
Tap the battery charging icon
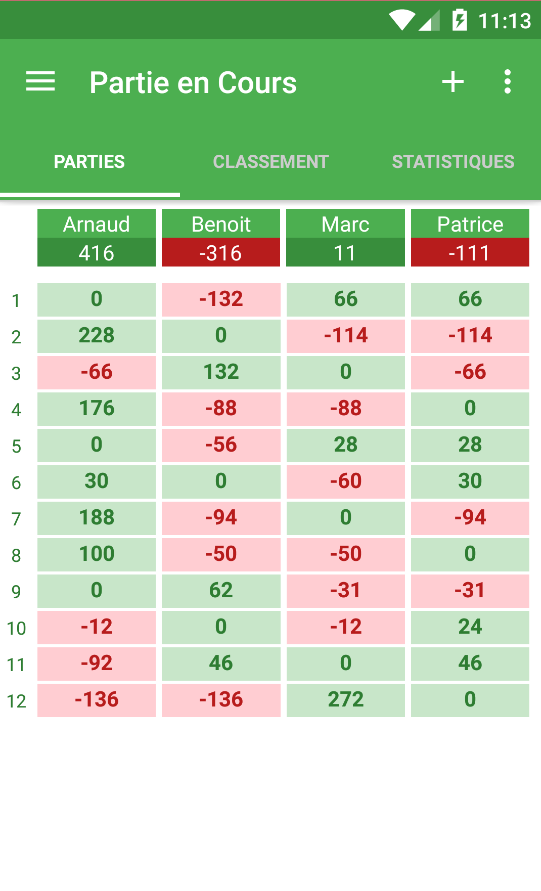tap(459, 20)
